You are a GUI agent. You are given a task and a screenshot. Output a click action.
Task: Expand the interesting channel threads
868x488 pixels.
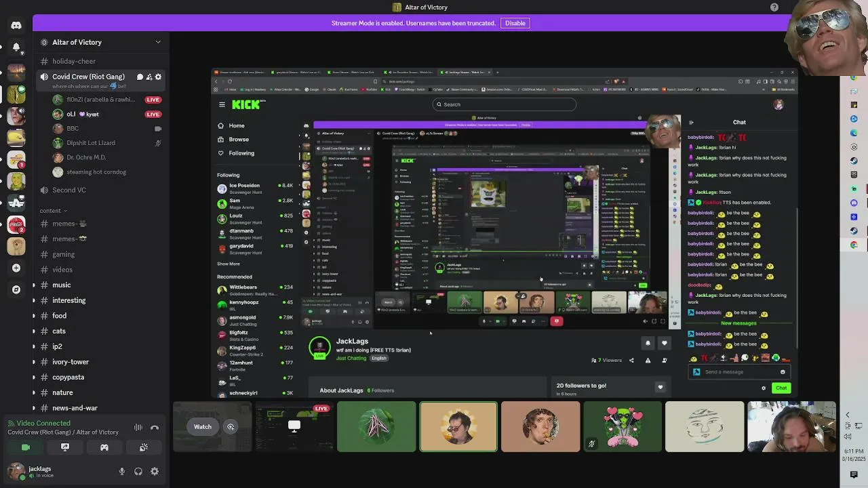coord(34,300)
